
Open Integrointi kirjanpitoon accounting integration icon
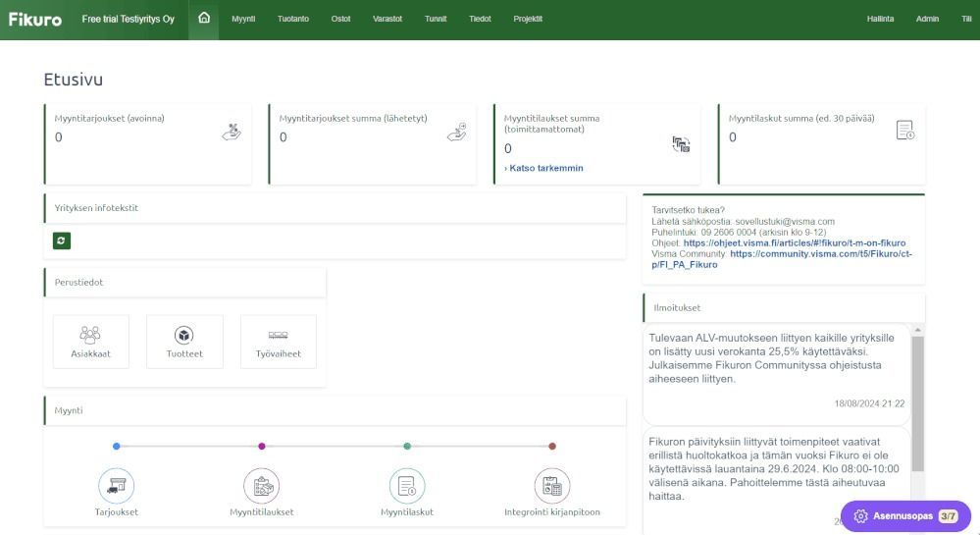552,486
